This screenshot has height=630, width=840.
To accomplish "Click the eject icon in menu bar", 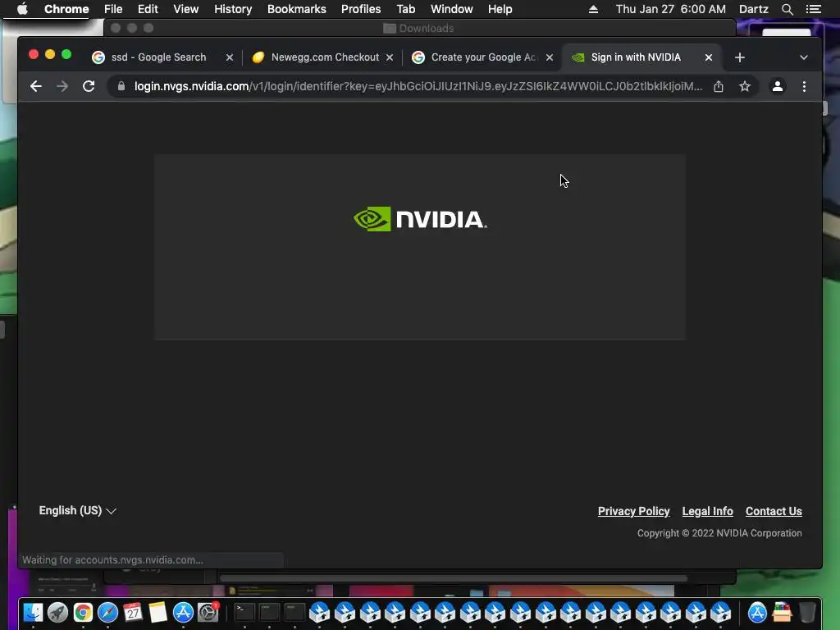I will pos(593,9).
